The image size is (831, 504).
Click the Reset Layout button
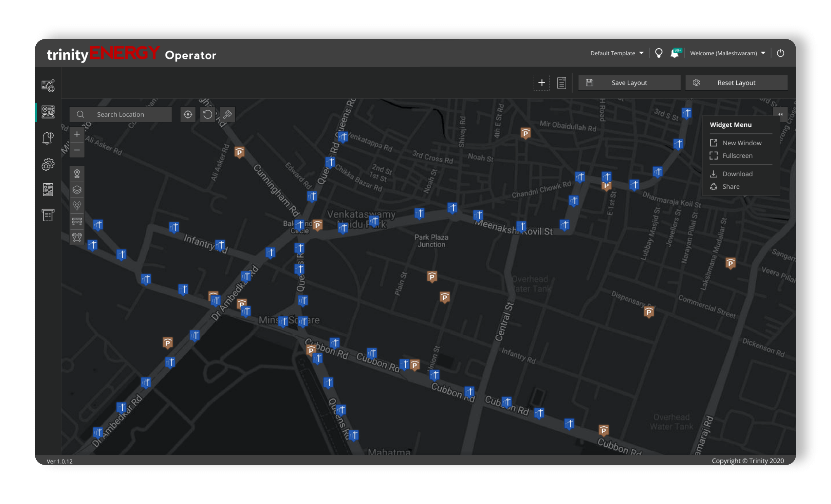pyautogui.click(x=736, y=83)
